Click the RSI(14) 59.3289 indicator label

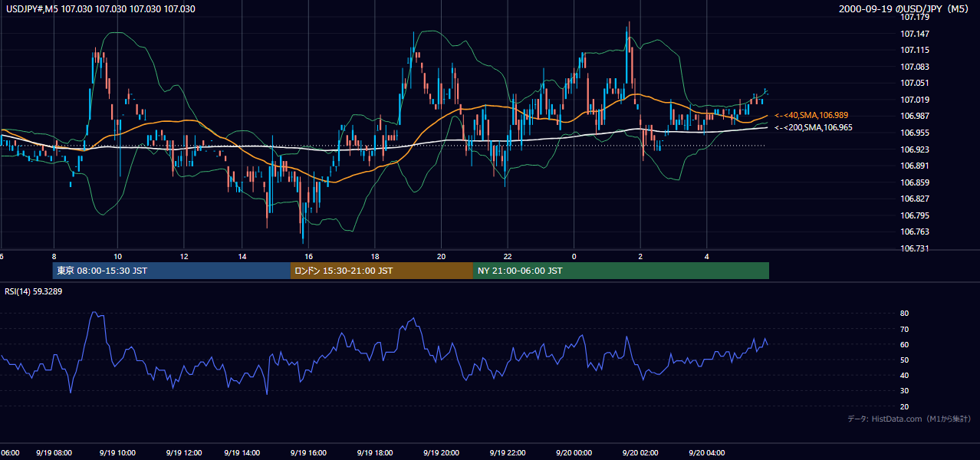[34, 291]
